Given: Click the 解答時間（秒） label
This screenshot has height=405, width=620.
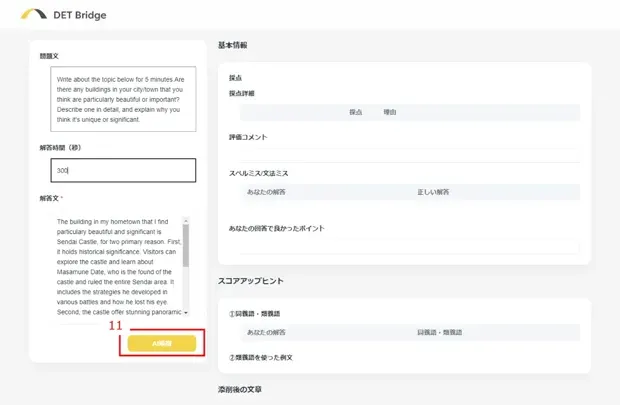Looking at the screenshot, I should (60, 148).
